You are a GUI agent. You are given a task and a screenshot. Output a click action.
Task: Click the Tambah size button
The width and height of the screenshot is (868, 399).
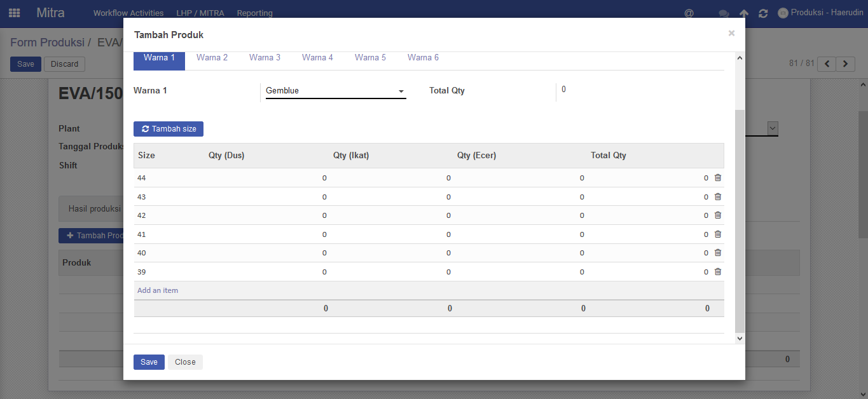click(169, 129)
